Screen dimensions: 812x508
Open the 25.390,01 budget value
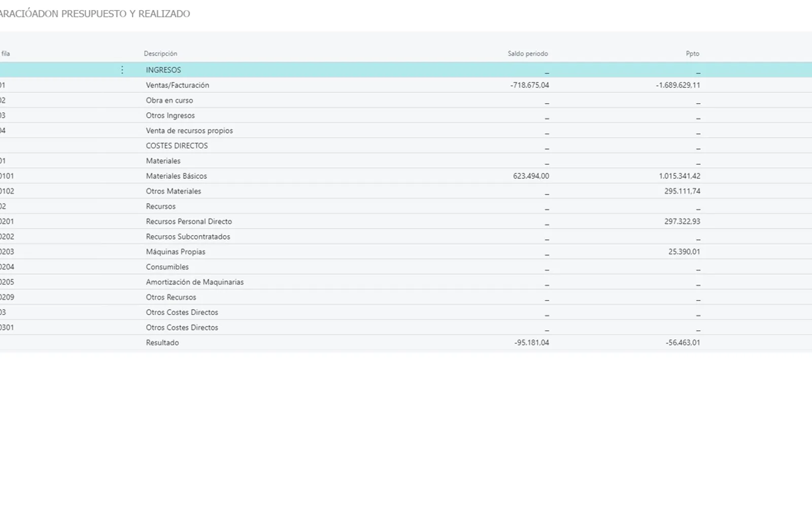pos(685,252)
